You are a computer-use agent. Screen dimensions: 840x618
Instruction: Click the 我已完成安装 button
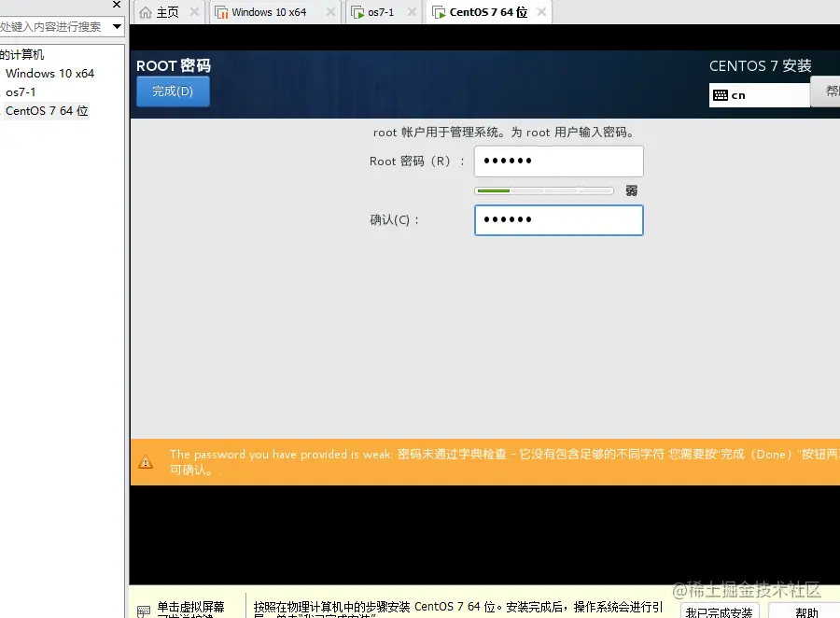(x=720, y=611)
